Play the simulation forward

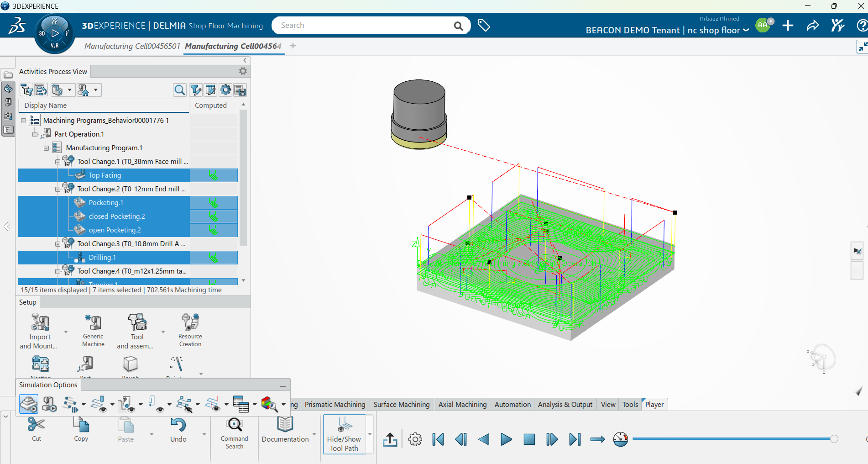pyautogui.click(x=506, y=439)
